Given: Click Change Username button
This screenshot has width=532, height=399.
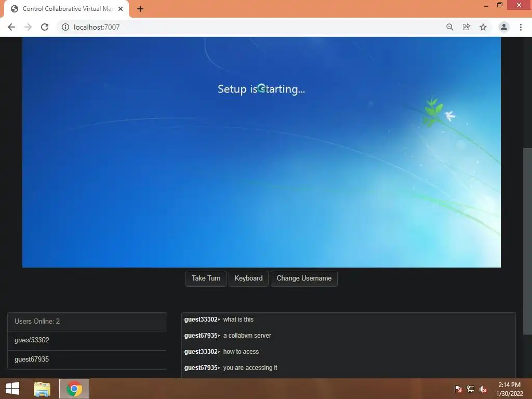Looking at the screenshot, I should (304, 278).
